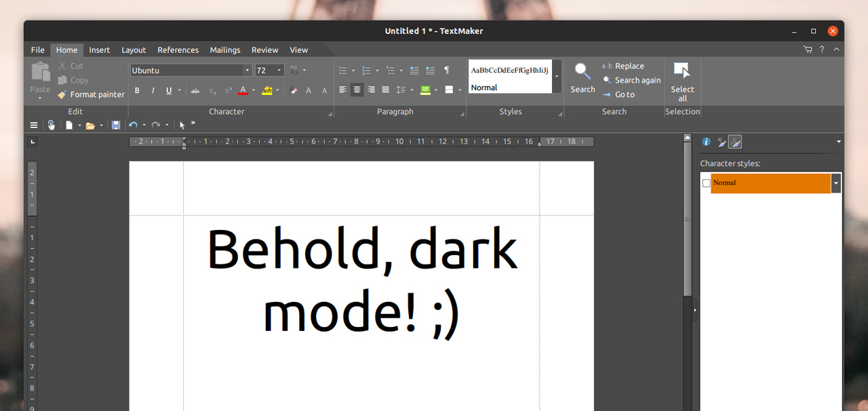
Task: Click Search again
Action: click(x=631, y=80)
